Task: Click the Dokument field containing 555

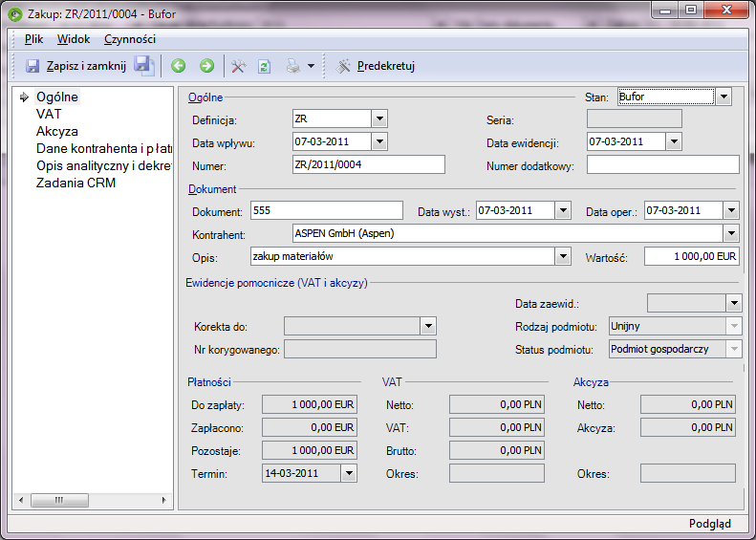Action: (327, 210)
